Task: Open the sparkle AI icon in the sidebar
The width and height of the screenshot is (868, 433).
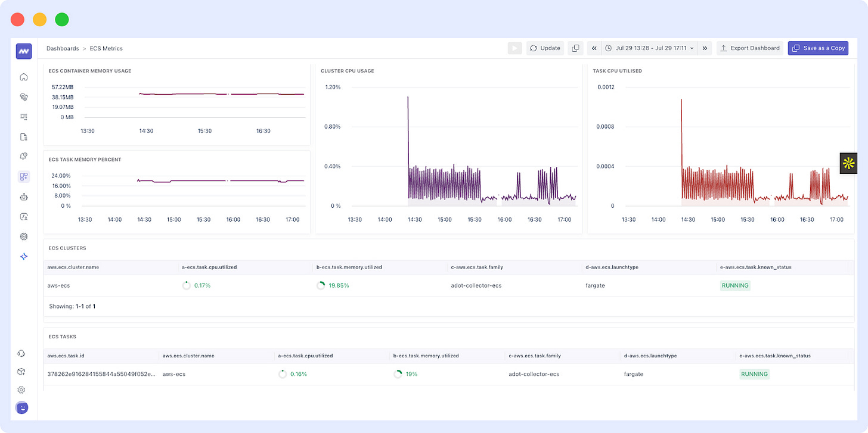Action: point(24,256)
